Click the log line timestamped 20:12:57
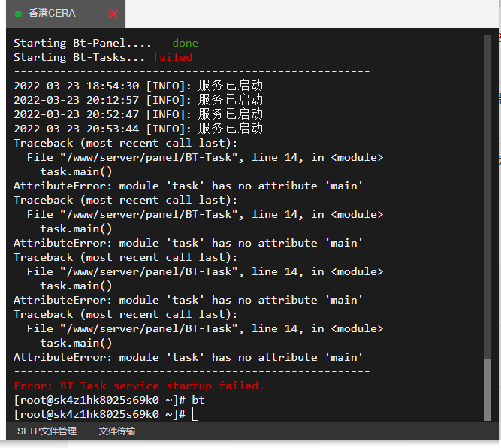This screenshot has height=448, width=501. pos(138,100)
